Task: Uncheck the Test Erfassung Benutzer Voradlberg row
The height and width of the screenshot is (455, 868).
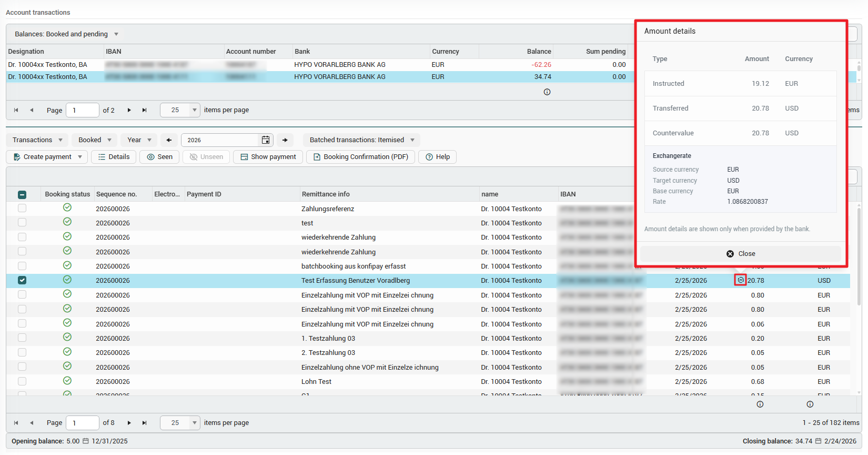Action: tap(22, 280)
